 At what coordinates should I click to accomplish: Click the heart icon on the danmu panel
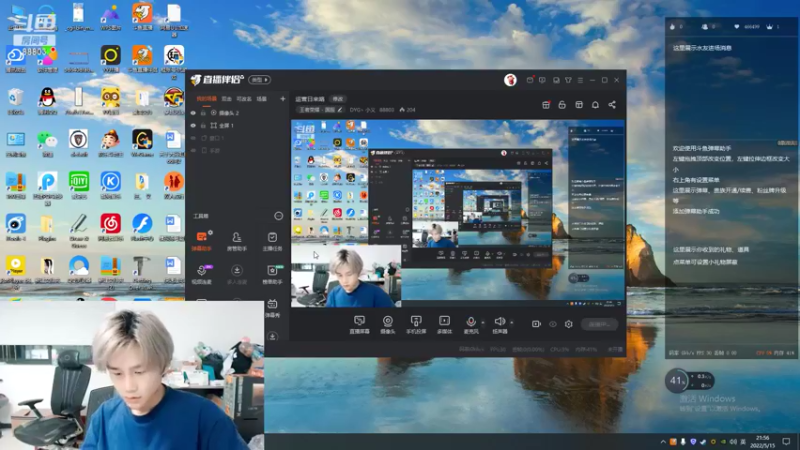coord(736,27)
